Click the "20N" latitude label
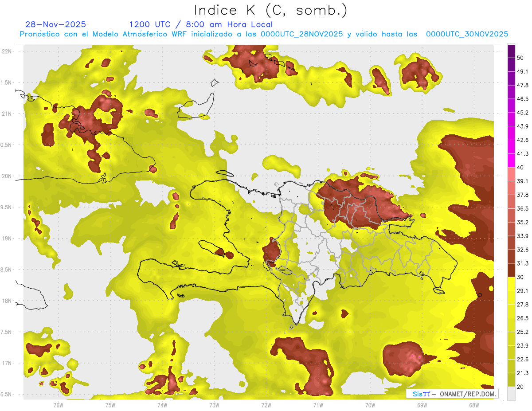Image resolution: width=532 pixels, height=411 pixels. (7, 176)
